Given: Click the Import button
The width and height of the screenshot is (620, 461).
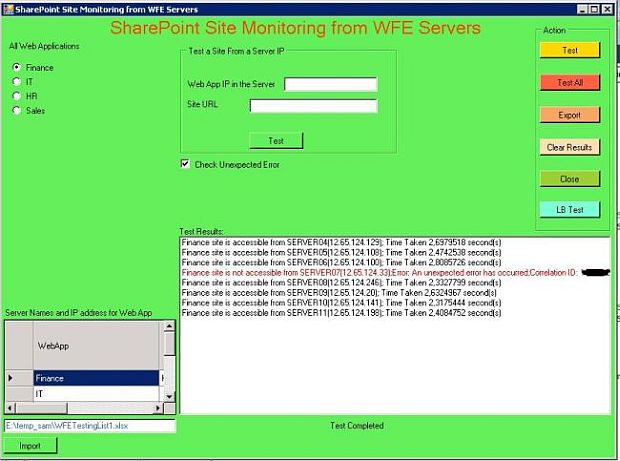Looking at the screenshot, I should point(30,446).
